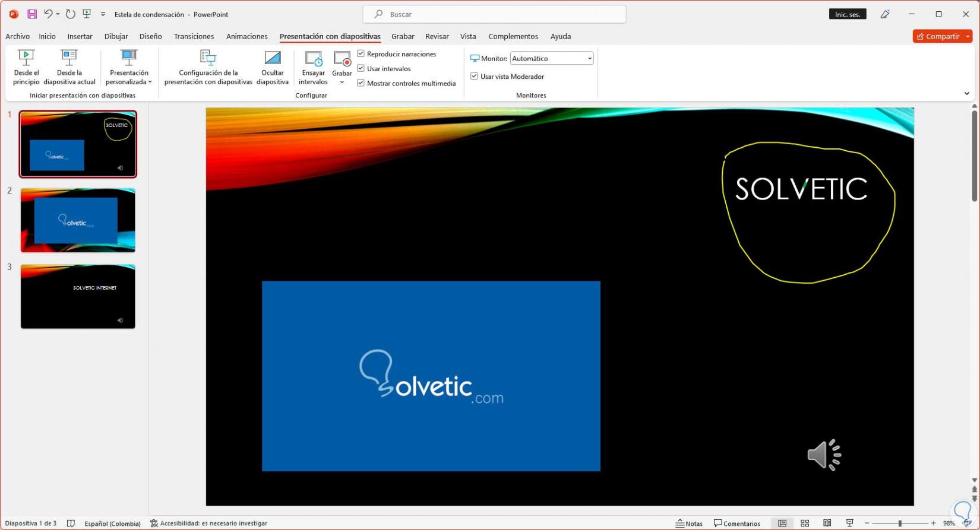Click the search magnifier icon

coord(378,14)
